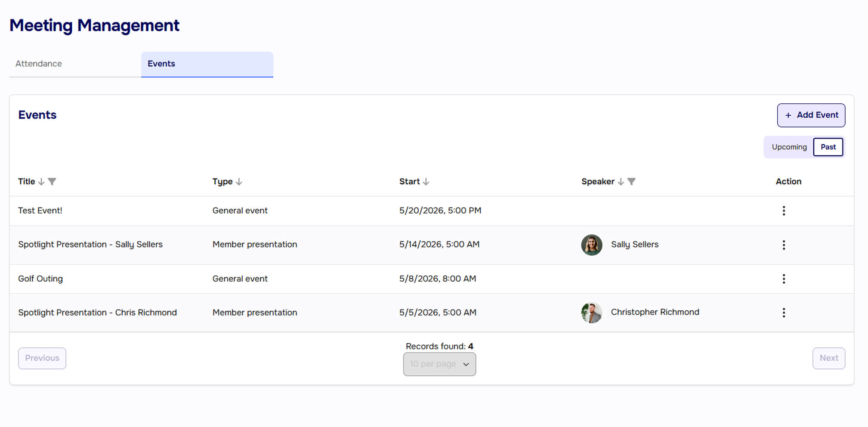
Task: Open the Title column filter
Action: [x=52, y=182]
